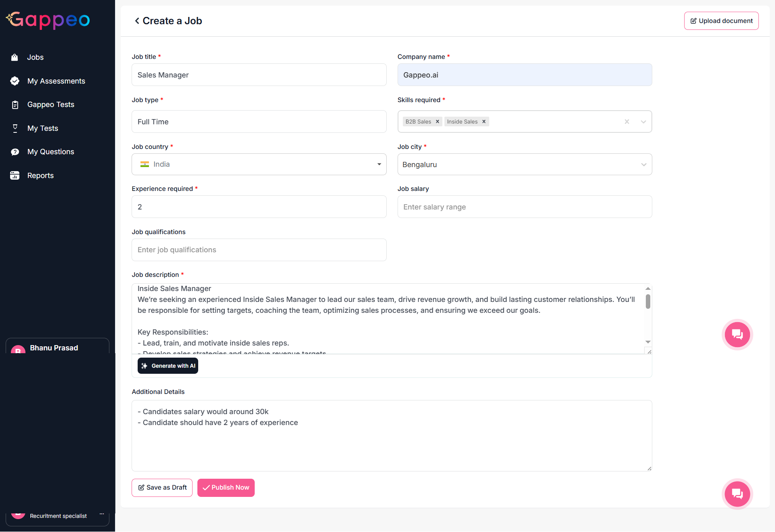Viewport: 775px width, 532px height.
Task: Open Gappeo Tests in the sidebar
Action: click(51, 104)
